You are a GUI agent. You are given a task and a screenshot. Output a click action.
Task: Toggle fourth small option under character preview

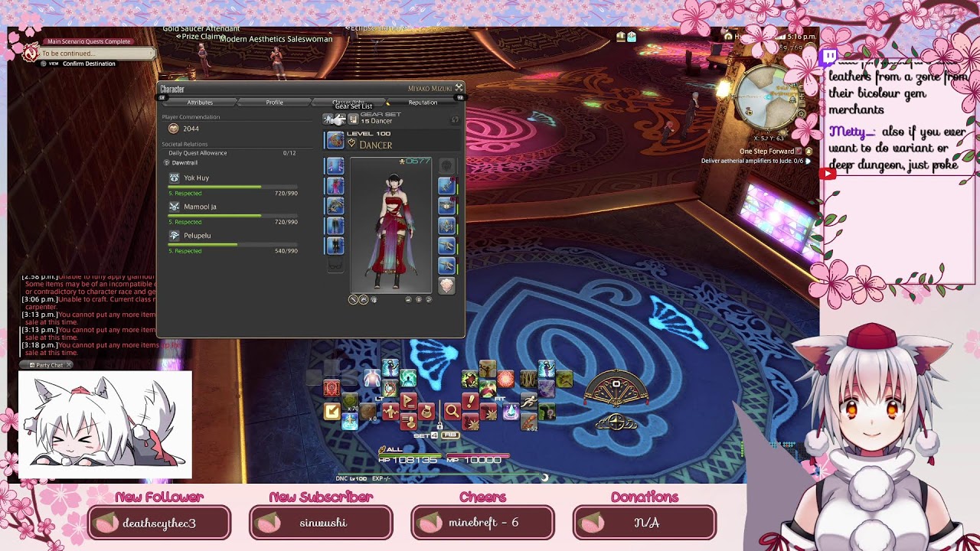point(409,298)
